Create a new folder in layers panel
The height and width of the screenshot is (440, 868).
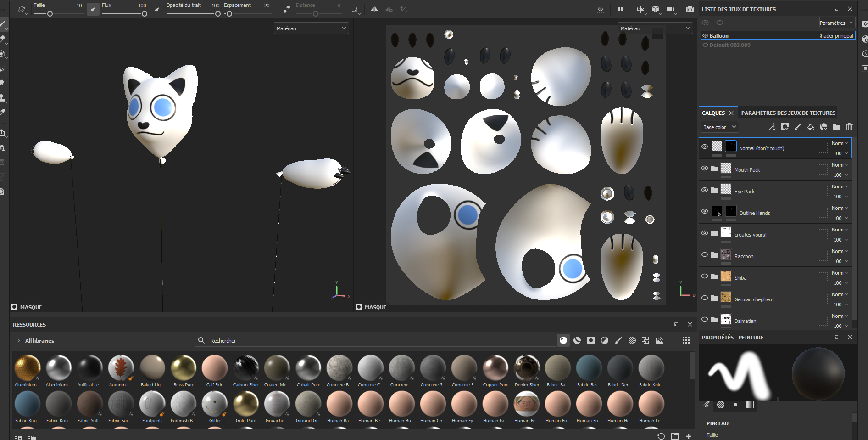836,127
